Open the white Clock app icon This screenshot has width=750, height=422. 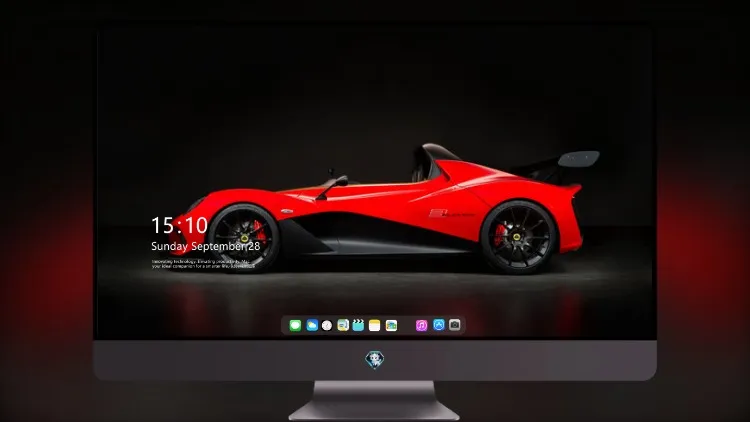(327, 325)
